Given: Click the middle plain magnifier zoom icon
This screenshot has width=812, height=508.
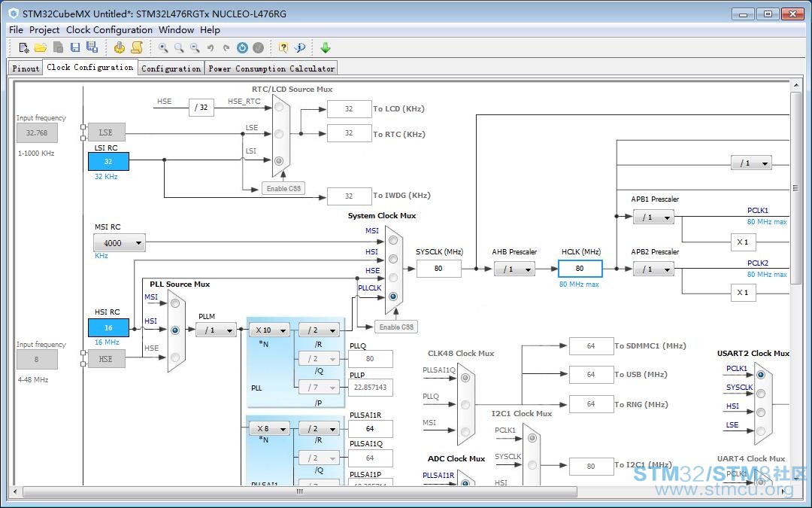Looking at the screenshot, I should [179, 47].
